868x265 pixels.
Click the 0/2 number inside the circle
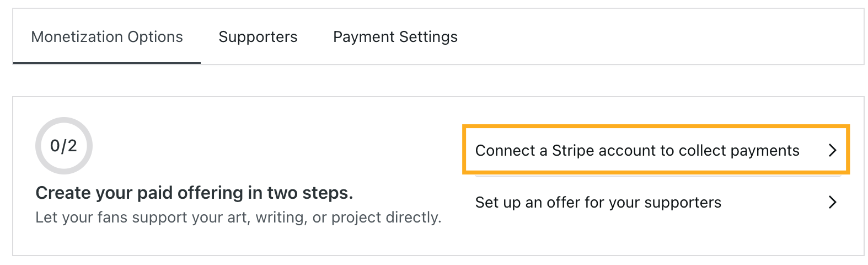(64, 146)
